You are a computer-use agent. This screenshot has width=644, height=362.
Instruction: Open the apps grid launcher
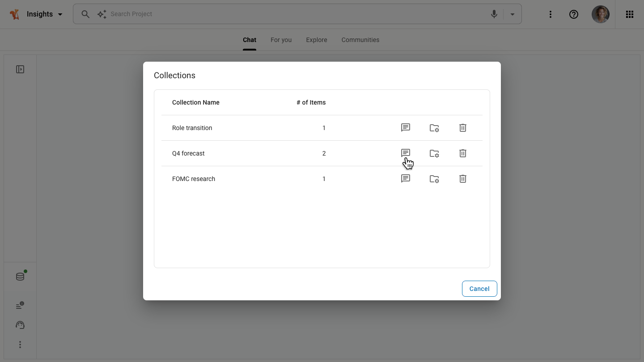point(630,14)
